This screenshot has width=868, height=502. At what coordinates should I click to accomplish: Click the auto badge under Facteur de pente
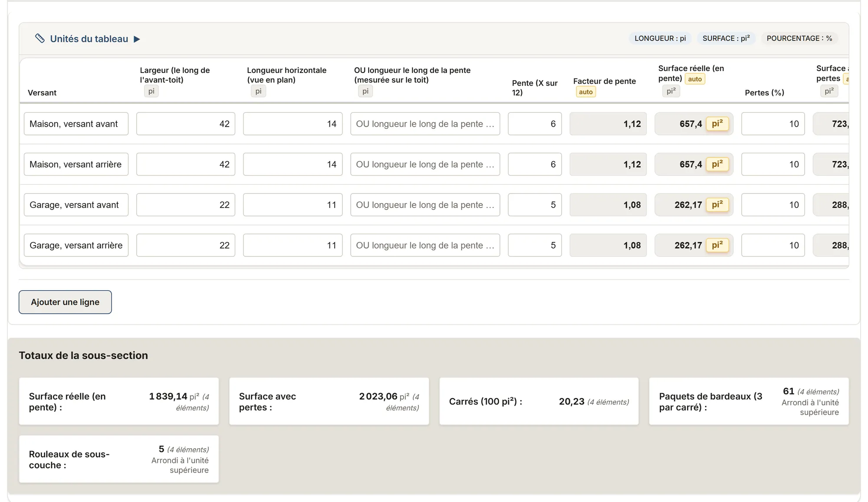click(x=585, y=92)
